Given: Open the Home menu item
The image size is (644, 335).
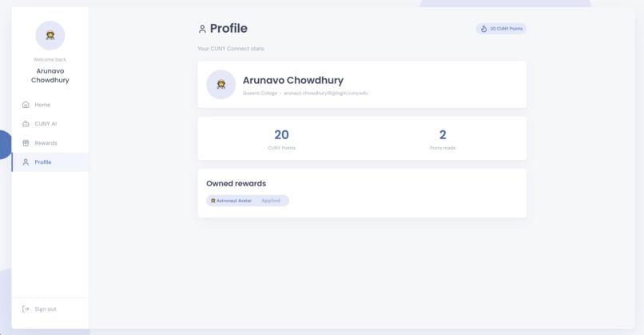Looking at the screenshot, I should 50,105.
